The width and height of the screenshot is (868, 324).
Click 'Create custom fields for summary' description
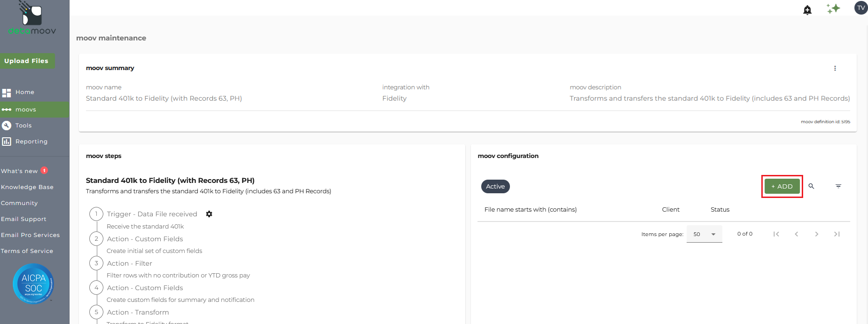pos(180,300)
